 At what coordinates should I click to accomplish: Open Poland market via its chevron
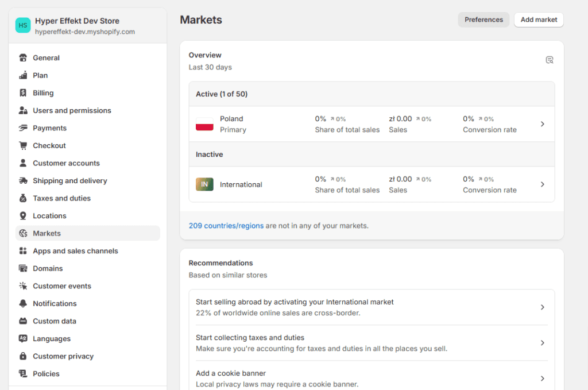542,124
